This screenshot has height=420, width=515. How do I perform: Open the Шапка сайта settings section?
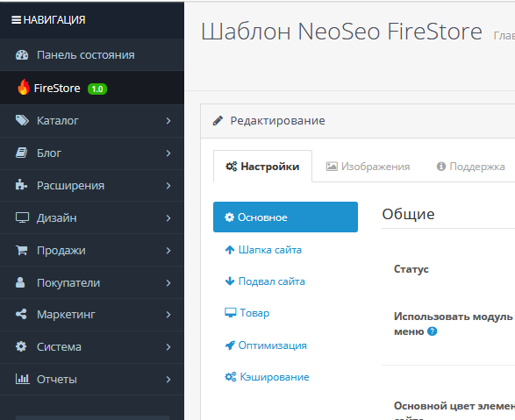[285, 250]
